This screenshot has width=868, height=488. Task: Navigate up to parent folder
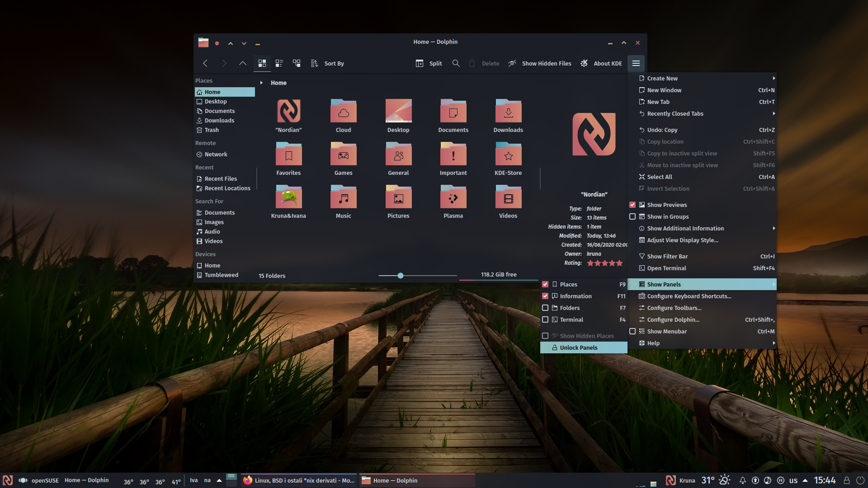[x=243, y=63]
